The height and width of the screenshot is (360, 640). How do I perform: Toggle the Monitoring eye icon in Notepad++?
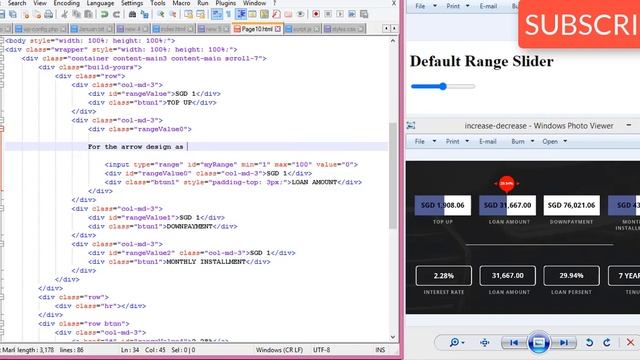[x=300, y=14]
